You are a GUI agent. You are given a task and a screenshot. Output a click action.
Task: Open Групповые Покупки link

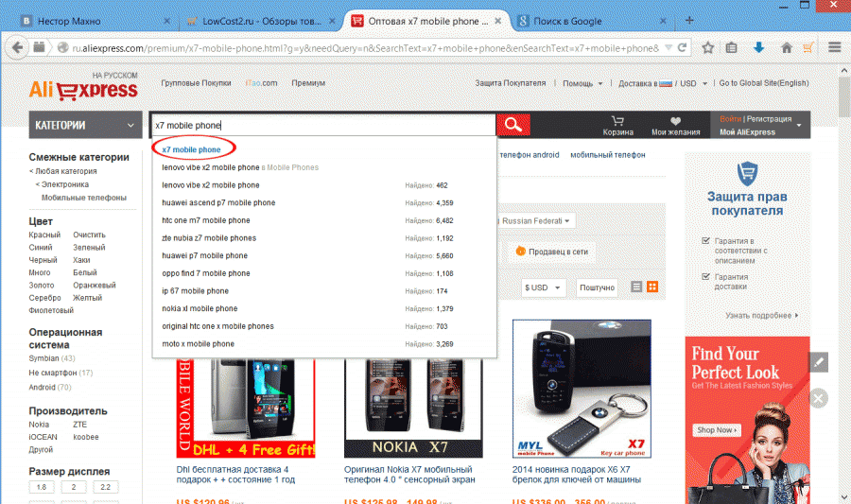point(196,83)
